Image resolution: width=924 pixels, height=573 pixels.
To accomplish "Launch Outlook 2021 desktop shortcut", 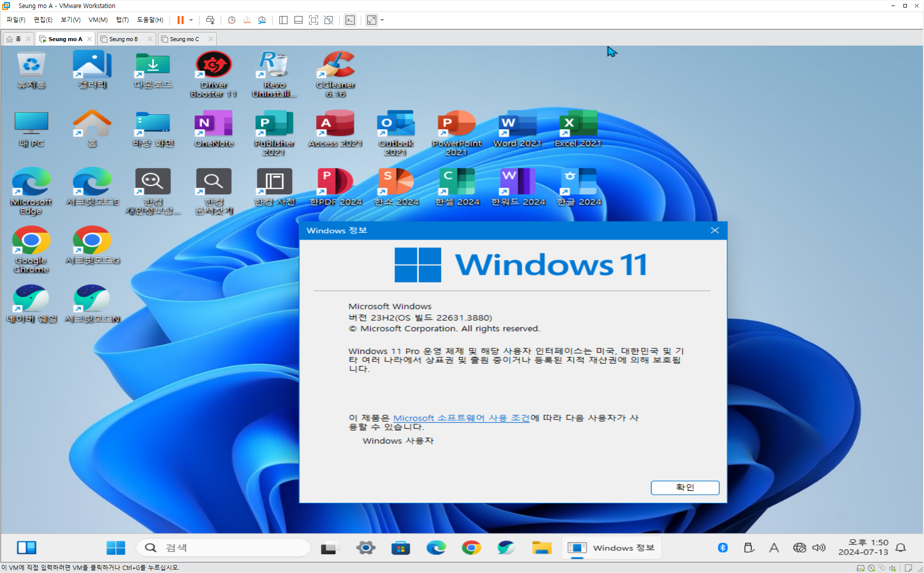I will click(x=396, y=133).
